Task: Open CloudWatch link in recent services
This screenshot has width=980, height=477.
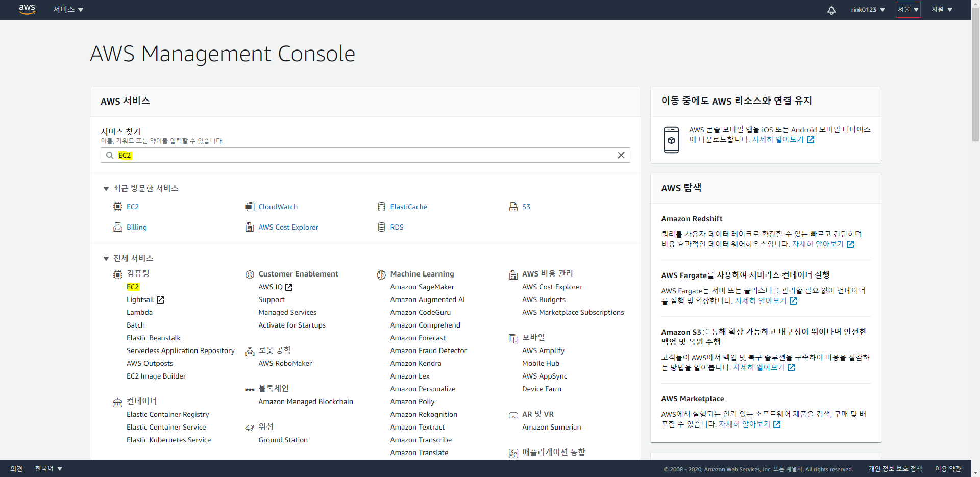Action: coord(278,207)
